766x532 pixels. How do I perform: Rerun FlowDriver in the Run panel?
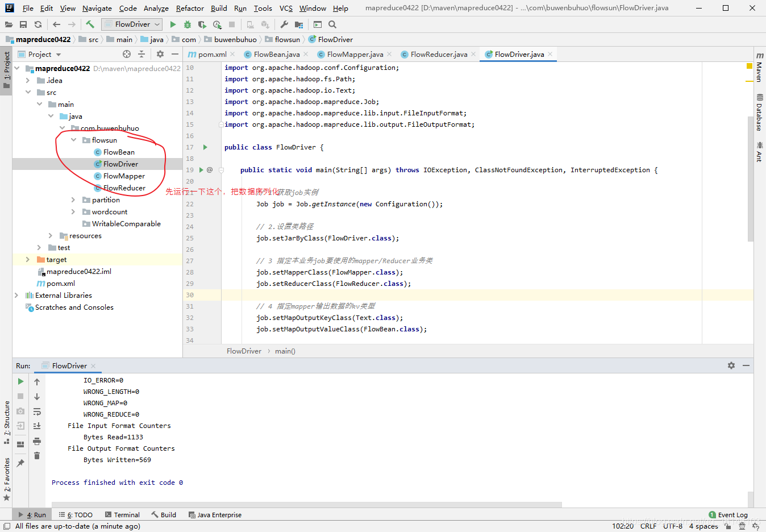coord(20,381)
